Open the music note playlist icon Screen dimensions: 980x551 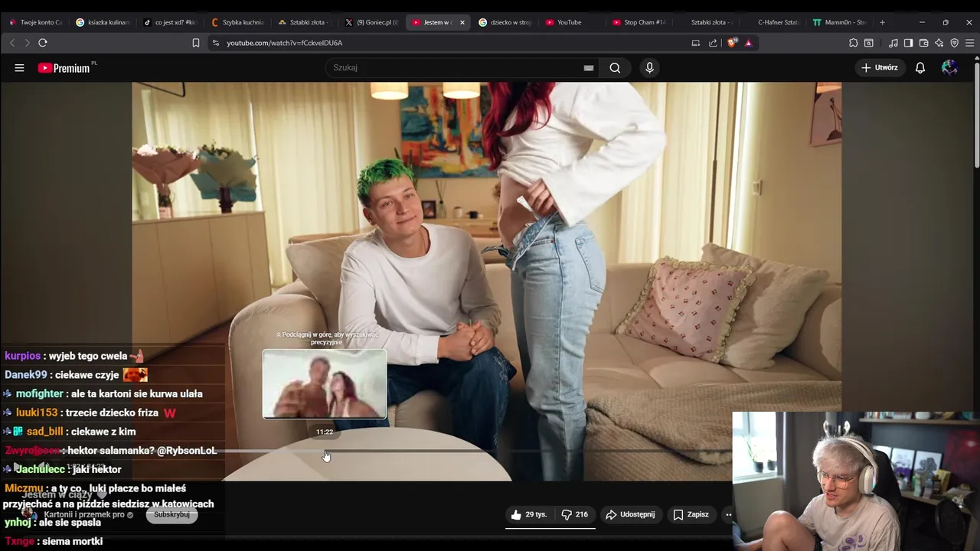[x=893, y=43]
